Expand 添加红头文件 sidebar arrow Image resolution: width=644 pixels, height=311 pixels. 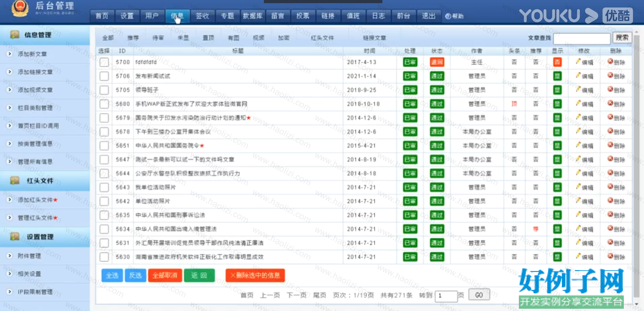(9, 199)
